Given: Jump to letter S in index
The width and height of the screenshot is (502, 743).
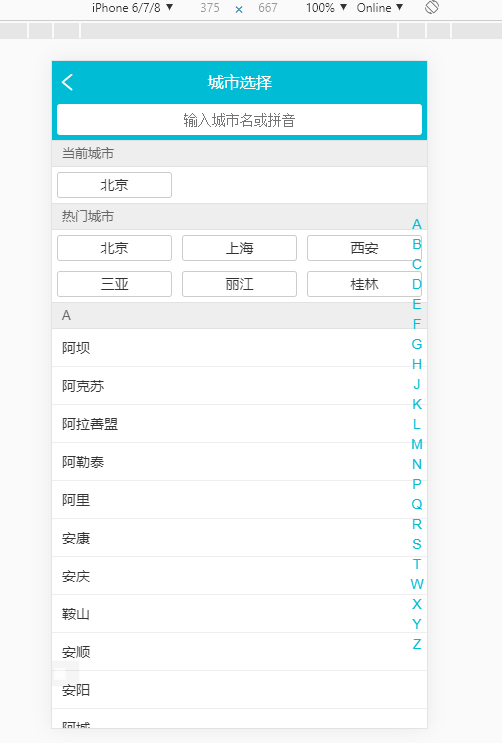Looking at the screenshot, I should click(417, 544).
